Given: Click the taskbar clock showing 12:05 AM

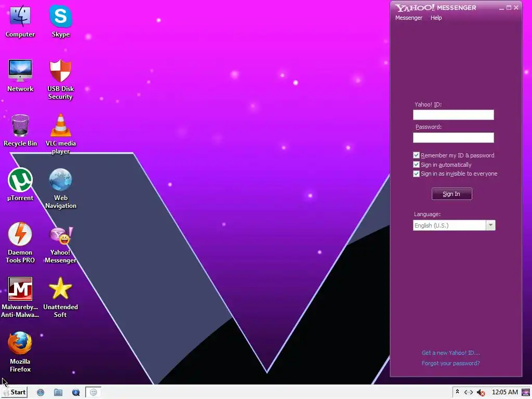Looking at the screenshot, I should point(505,392).
